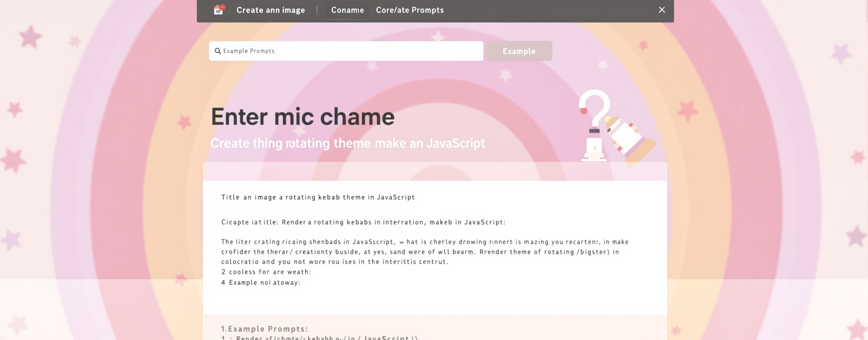868x340 pixels.
Task: Switch to the Coname tab
Action: point(347,10)
